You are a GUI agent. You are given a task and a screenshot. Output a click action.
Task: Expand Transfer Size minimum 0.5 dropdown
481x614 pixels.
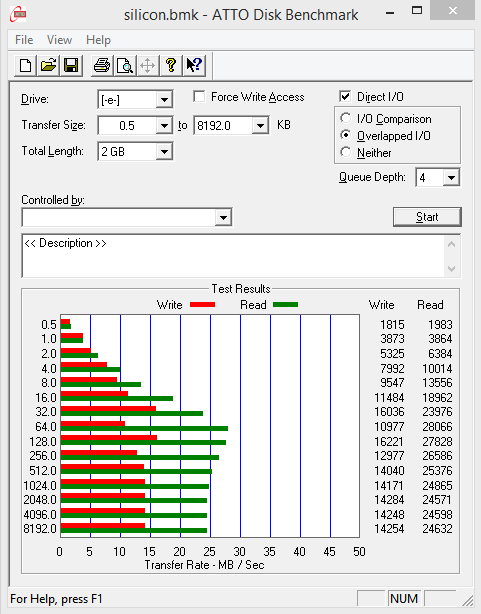[164, 126]
